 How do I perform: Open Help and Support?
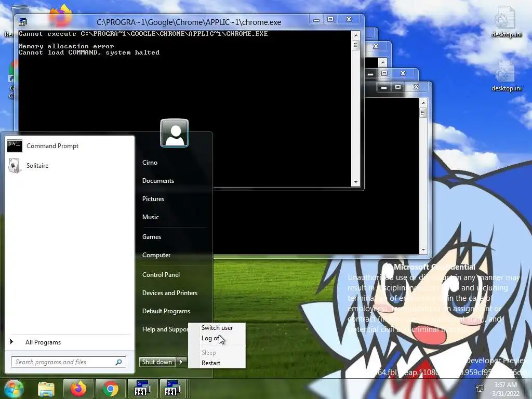coord(165,329)
